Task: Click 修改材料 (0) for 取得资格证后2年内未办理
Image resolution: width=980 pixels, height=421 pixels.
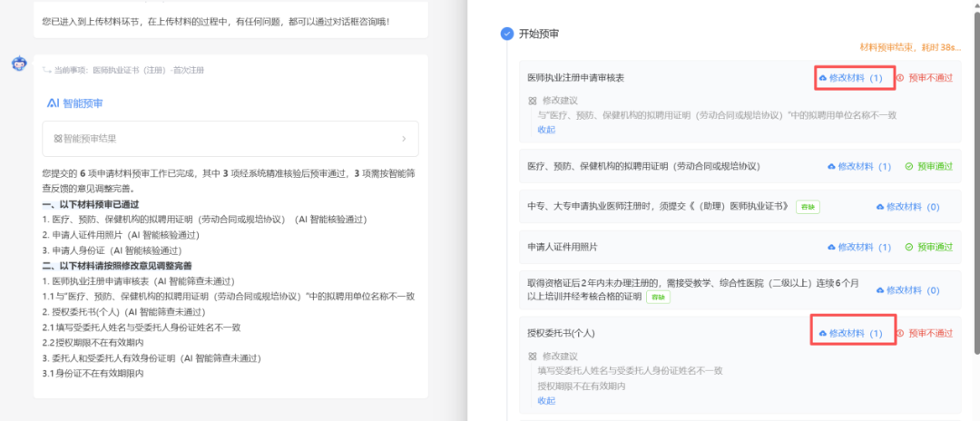Action: (908, 290)
